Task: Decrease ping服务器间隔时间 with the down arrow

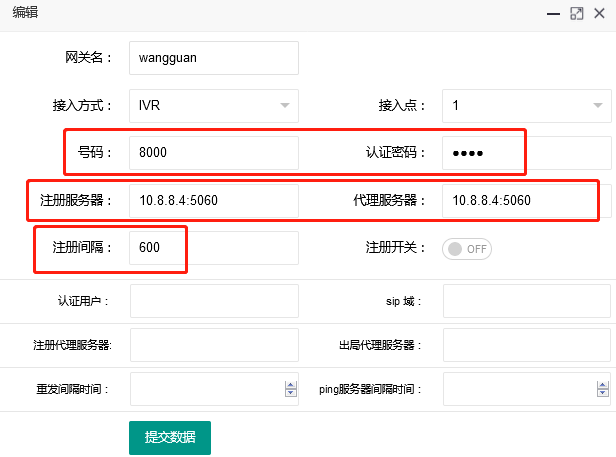Action: click(x=604, y=394)
